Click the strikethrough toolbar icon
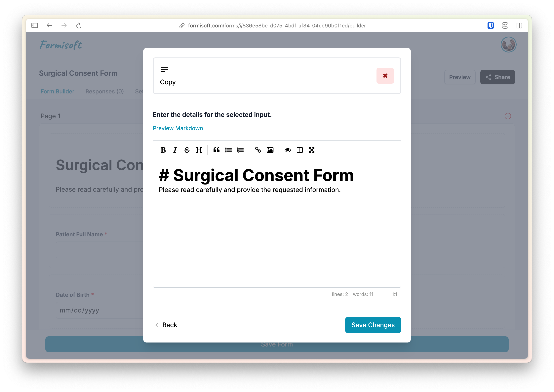This screenshot has width=554, height=392. (187, 150)
